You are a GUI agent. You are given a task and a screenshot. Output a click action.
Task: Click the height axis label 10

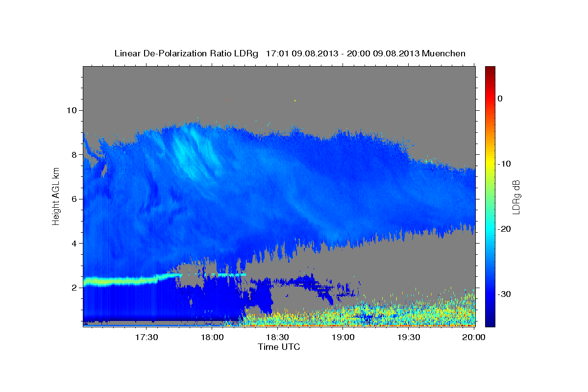[71, 110]
